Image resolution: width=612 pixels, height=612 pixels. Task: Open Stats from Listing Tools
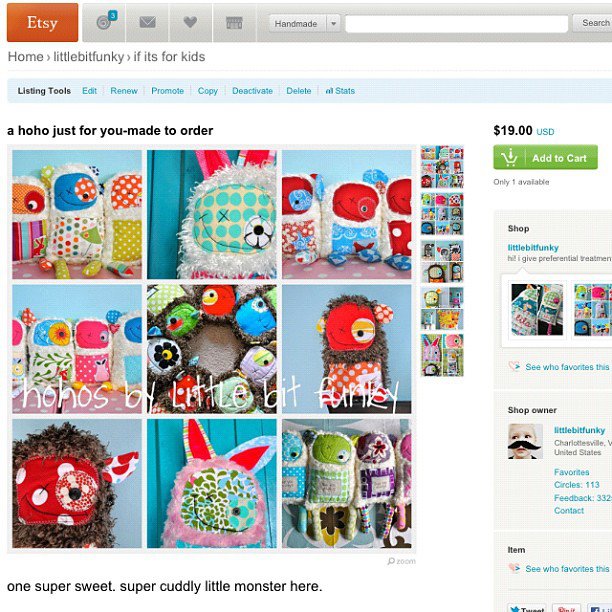(340, 91)
